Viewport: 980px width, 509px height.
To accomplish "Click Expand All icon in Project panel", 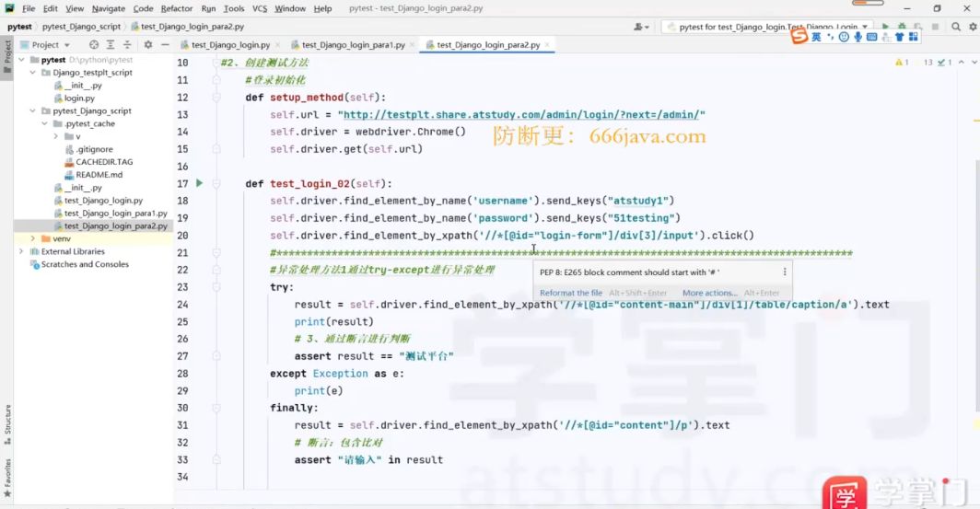I will (x=111, y=45).
